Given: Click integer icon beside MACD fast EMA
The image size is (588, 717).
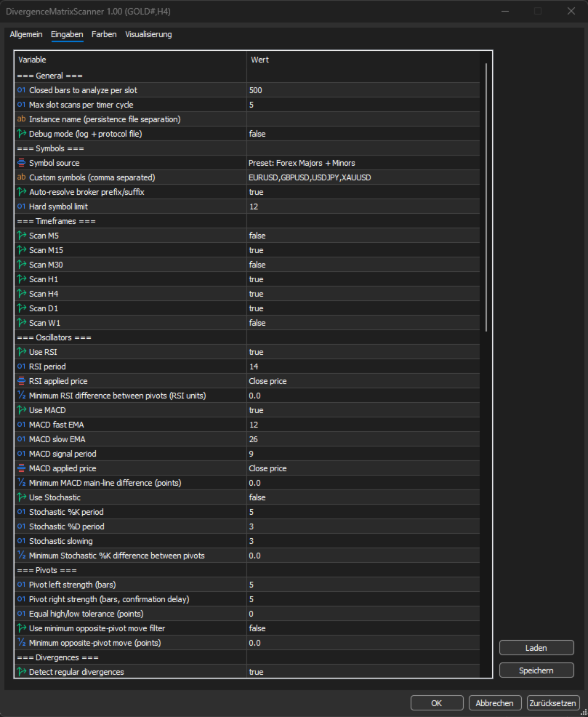Looking at the screenshot, I should click(x=22, y=425).
